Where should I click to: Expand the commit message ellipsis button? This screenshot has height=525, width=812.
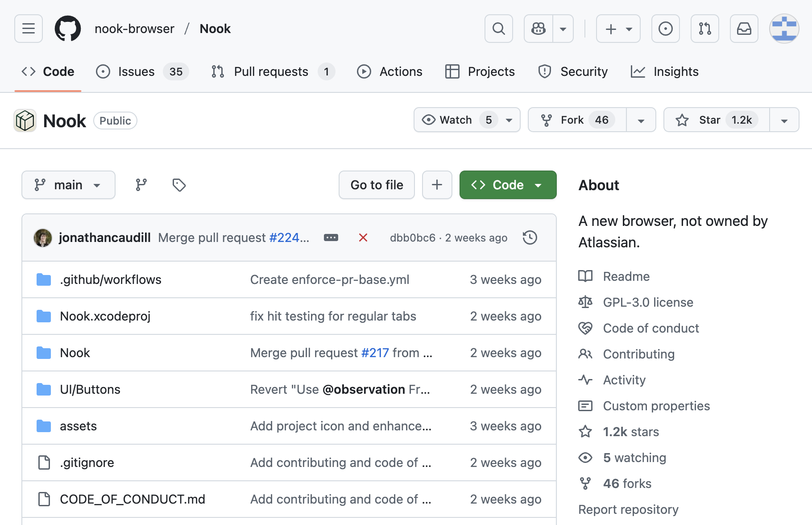331,237
